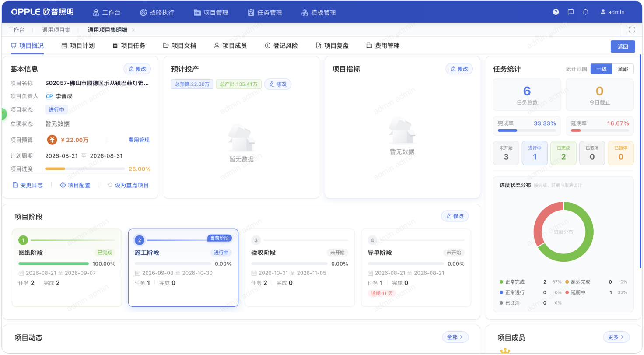Screen dimensions: 644x355
Task: Click the 项目进度 25.00% progress bar
Action: coord(85,169)
